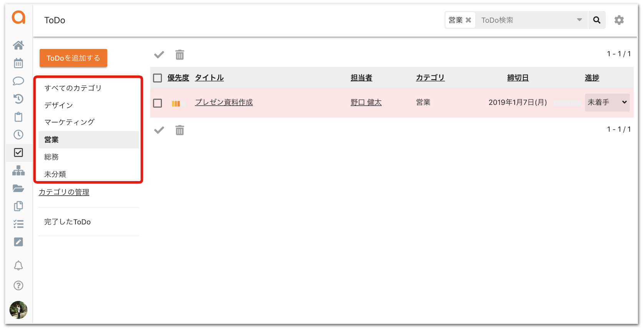Open プレゼン資料作成 todo title

point(224,102)
